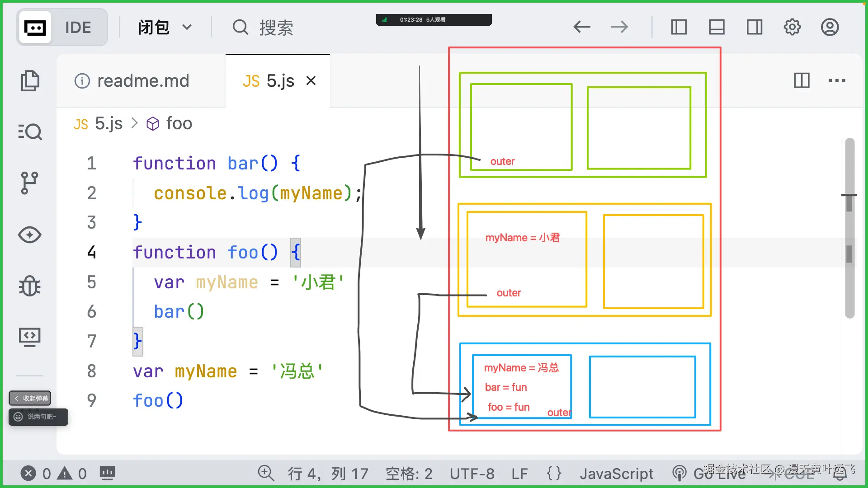Toggle the bottom panel layout
Viewport: 868px width, 488px height.
coord(717,27)
